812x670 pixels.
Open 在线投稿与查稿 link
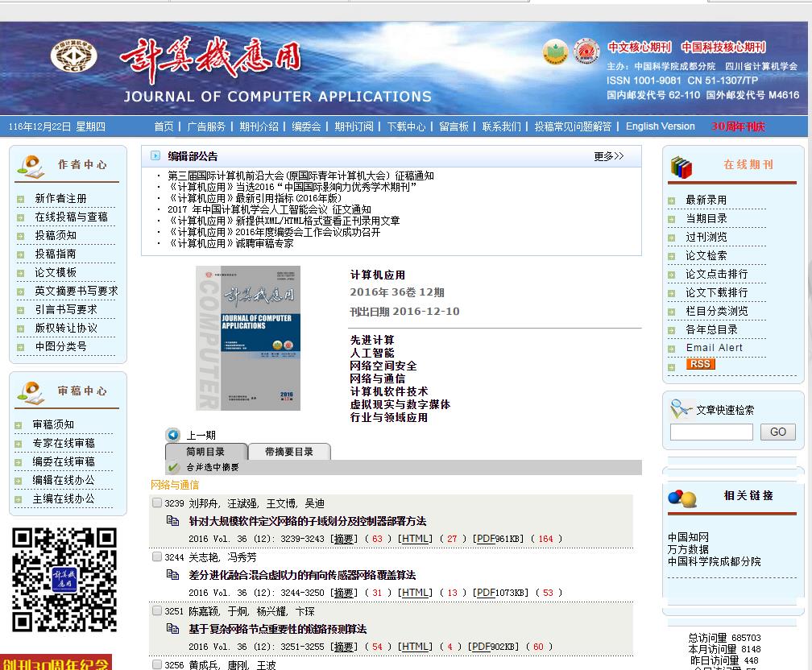pos(72,217)
